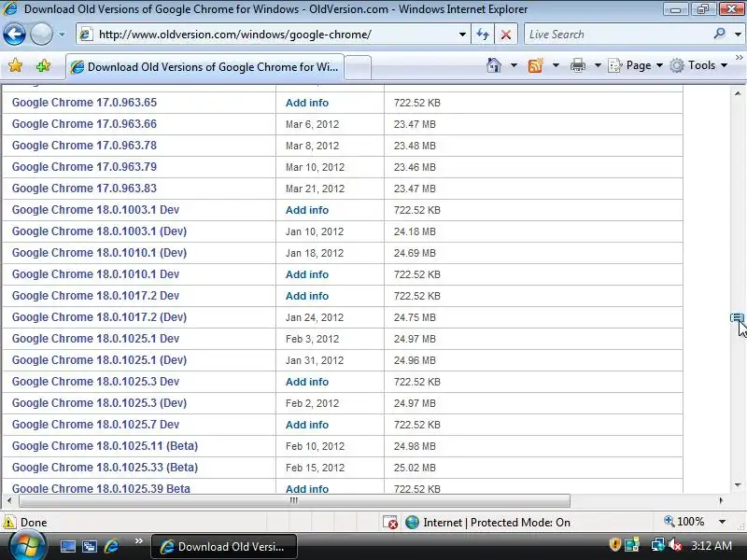Expand the zoom level dropdown arrow
Viewport: 747px width, 560px height.
coord(722,522)
